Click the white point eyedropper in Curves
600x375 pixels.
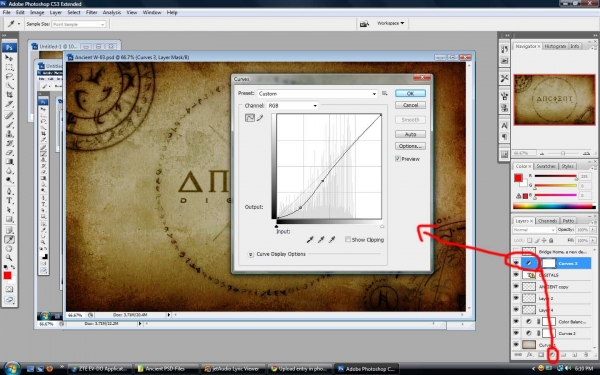pos(332,240)
